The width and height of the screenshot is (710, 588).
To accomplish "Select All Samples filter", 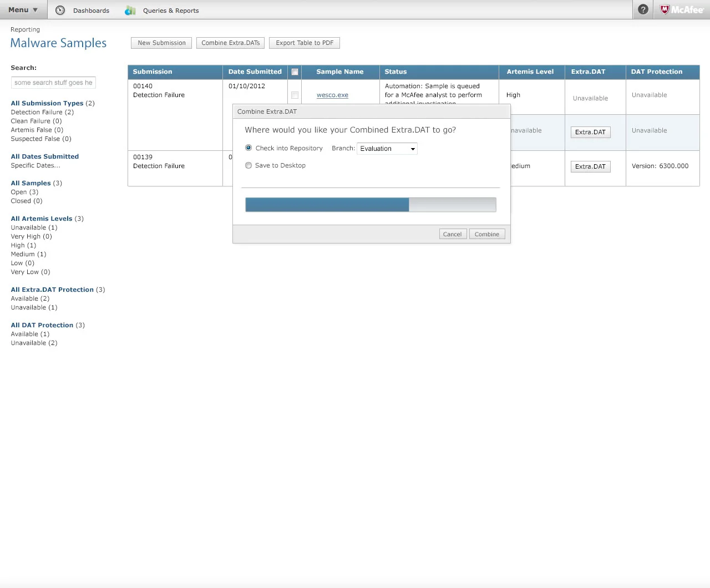I will pos(31,183).
